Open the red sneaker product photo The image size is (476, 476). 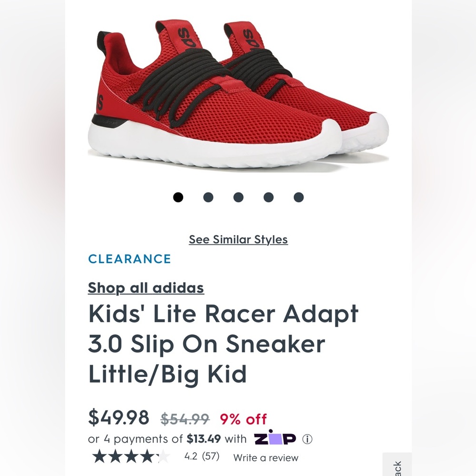pyautogui.click(x=238, y=90)
